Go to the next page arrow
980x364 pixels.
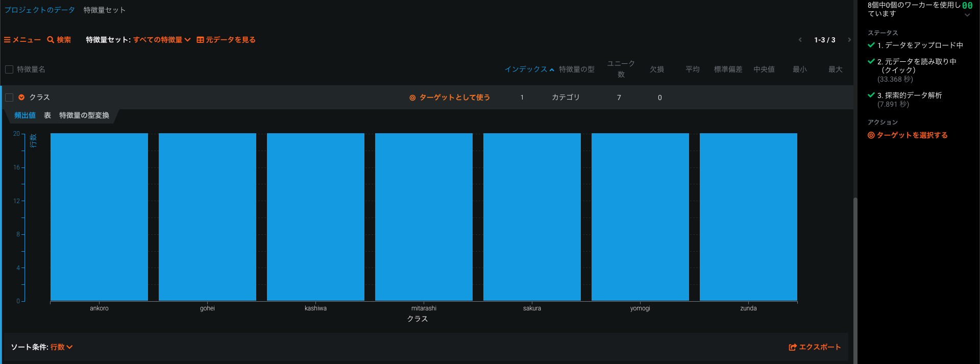[849, 40]
